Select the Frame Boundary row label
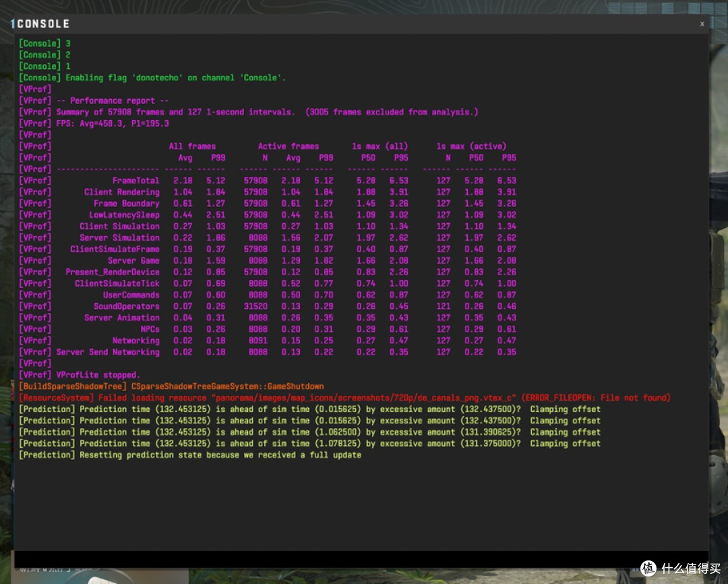728x584 pixels. [x=126, y=204]
